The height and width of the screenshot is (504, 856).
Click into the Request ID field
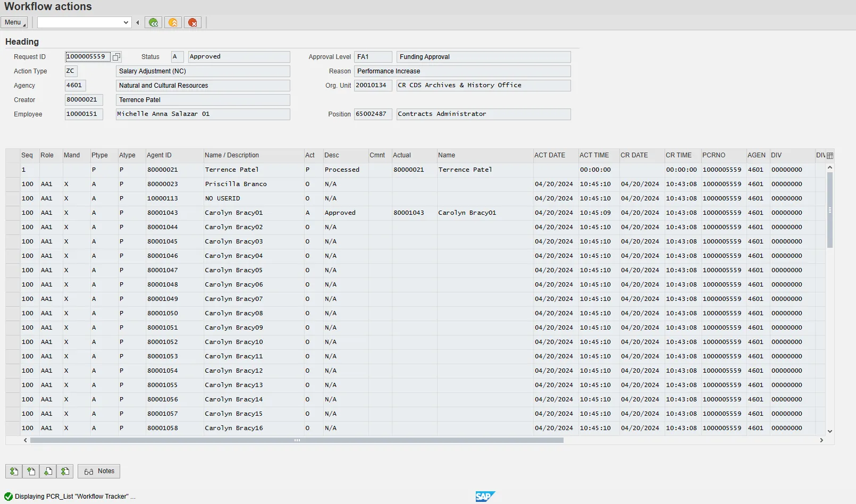87,57
